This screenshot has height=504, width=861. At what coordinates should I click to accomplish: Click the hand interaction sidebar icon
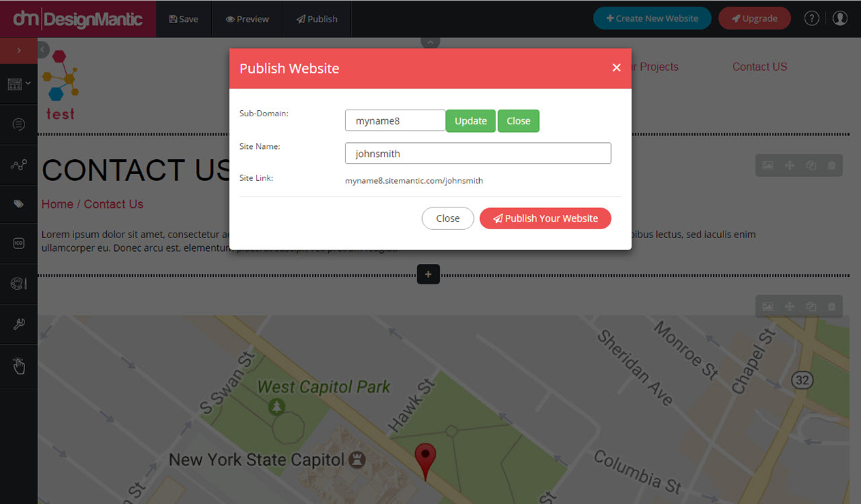pos(18,366)
